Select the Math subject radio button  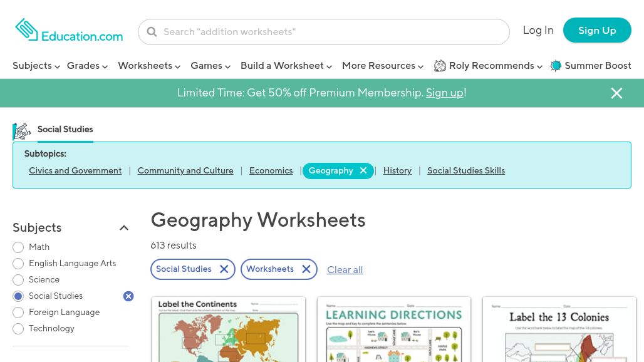tap(18, 247)
